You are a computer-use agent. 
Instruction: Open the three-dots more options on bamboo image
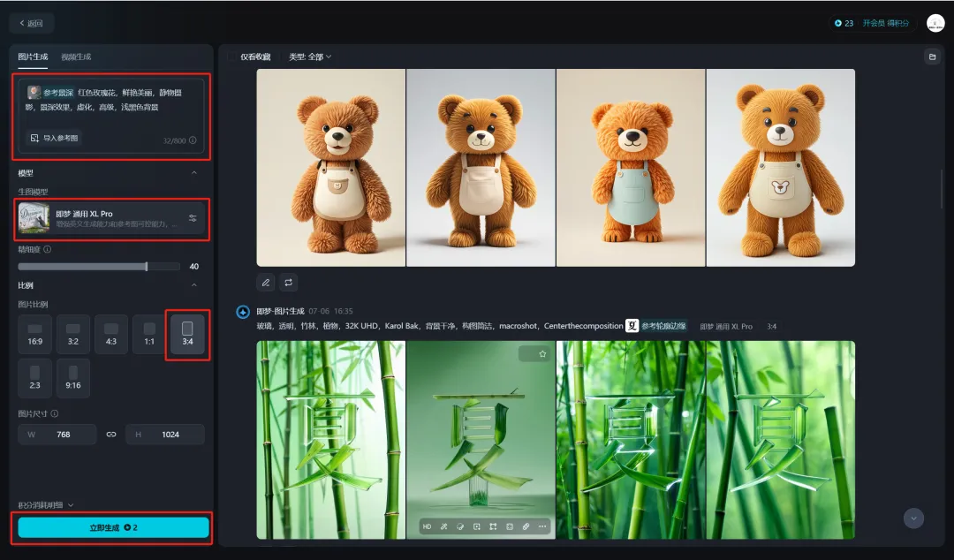(542, 526)
